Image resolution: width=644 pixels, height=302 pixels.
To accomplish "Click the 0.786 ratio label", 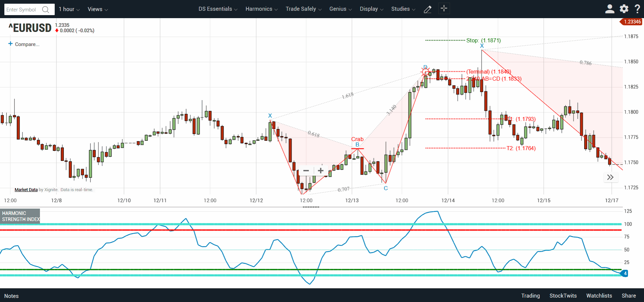I will click(x=586, y=63).
